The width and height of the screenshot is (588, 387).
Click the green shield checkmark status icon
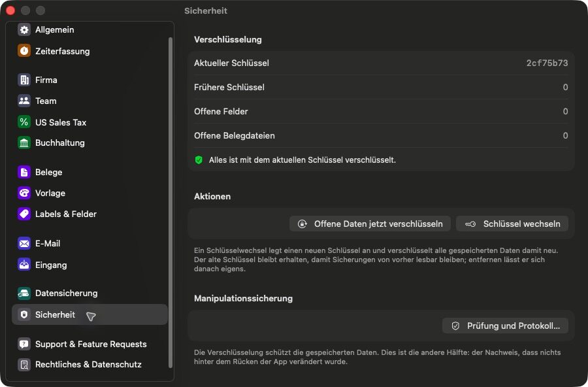coord(199,160)
